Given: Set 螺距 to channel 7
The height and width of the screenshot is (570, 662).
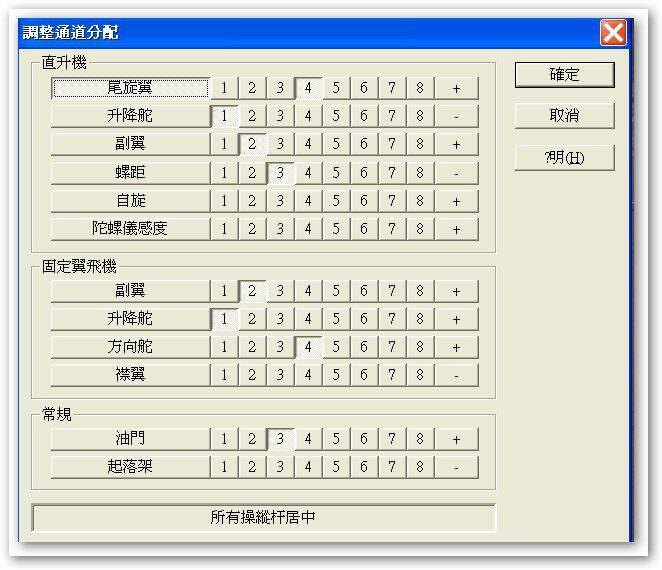Looking at the screenshot, I should pos(392,173).
